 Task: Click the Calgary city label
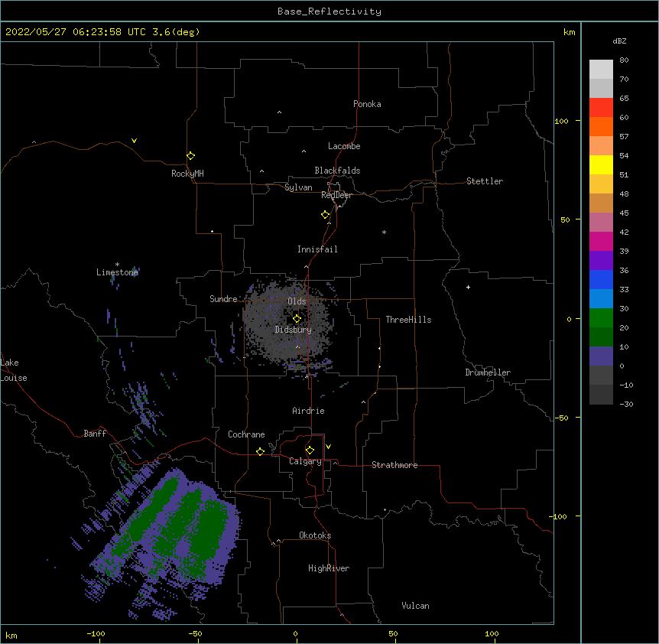305,461
